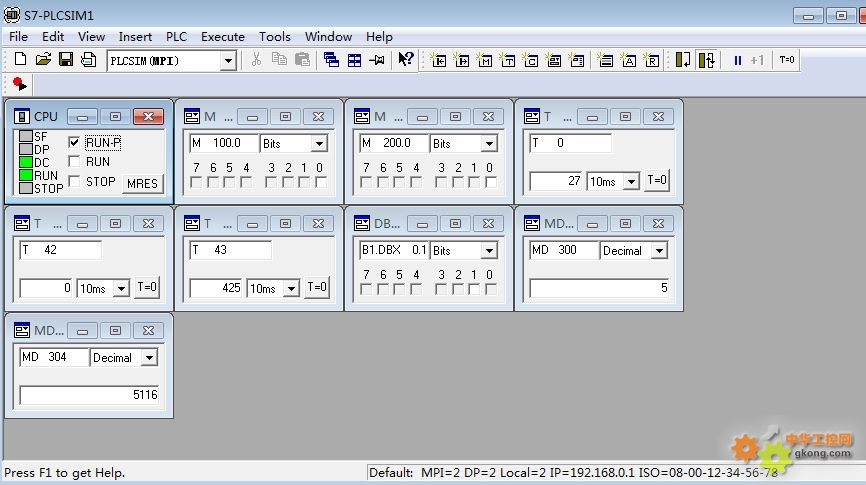Open the Window menu

328,36
